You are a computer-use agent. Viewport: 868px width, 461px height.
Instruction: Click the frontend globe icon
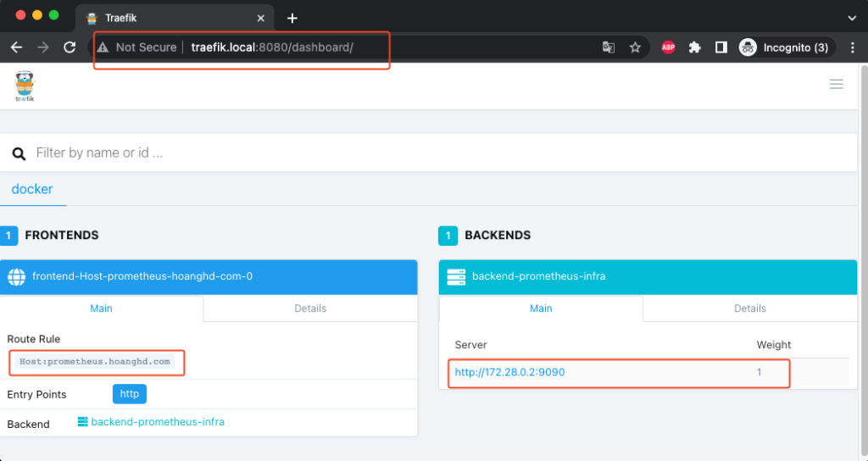(x=16, y=277)
